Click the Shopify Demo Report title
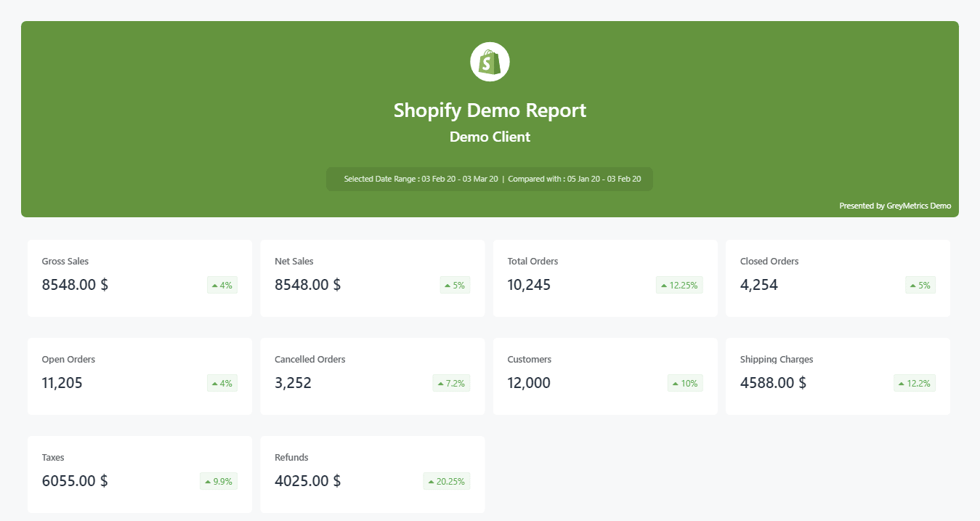 pyautogui.click(x=490, y=110)
